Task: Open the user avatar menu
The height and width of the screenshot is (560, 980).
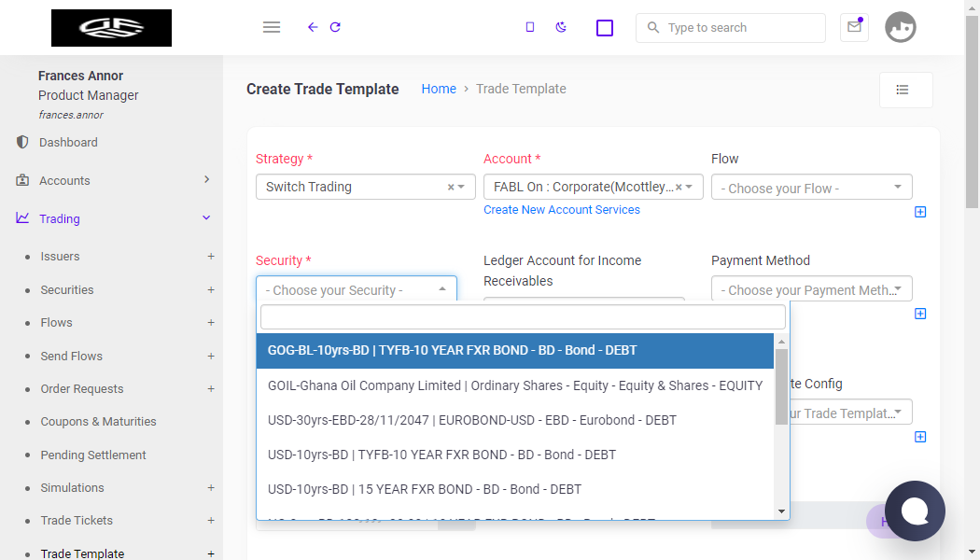Action: [x=900, y=27]
